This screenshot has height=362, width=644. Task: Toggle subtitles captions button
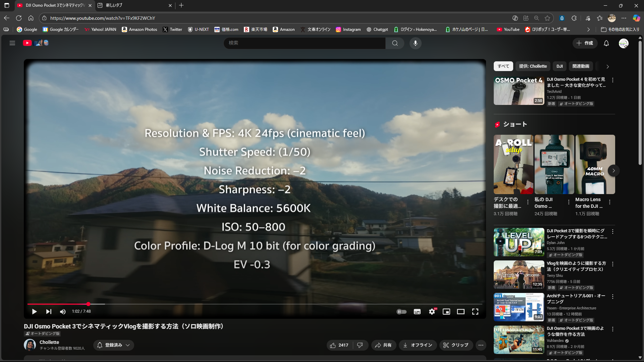417,312
